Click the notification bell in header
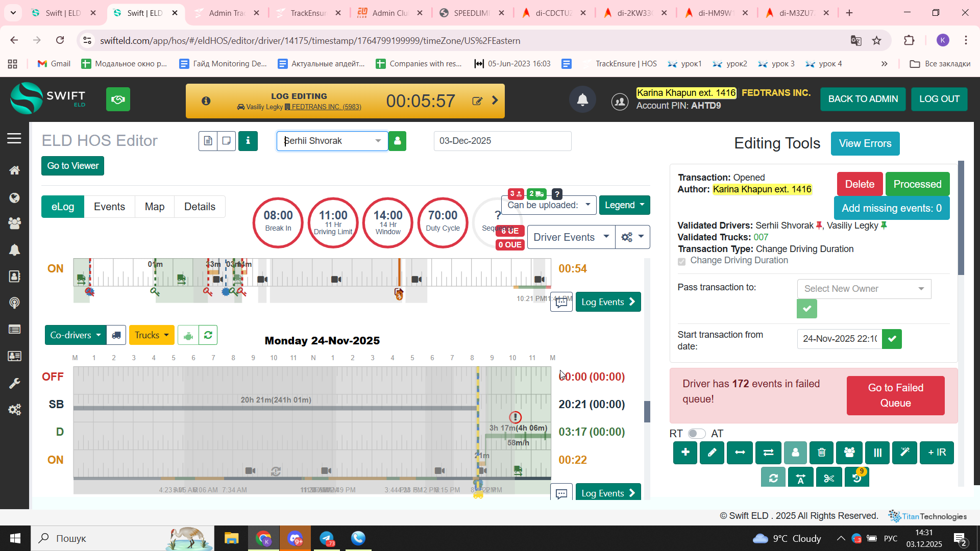Viewport: 980px width, 551px height. [582, 100]
